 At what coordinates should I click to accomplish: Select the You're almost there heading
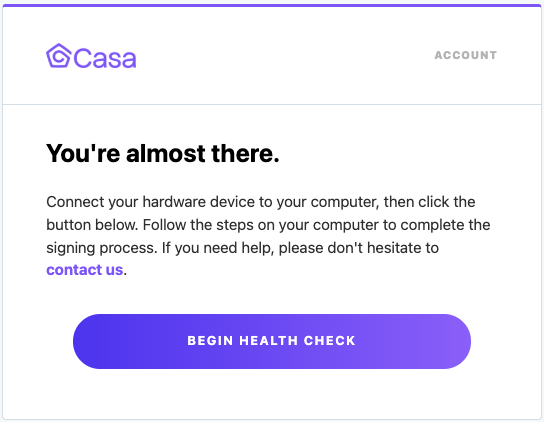point(163,153)
